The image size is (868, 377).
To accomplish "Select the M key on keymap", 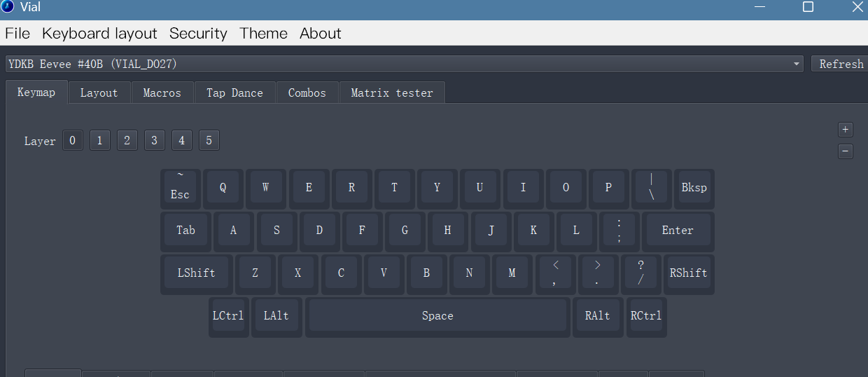I will point(512,274).
